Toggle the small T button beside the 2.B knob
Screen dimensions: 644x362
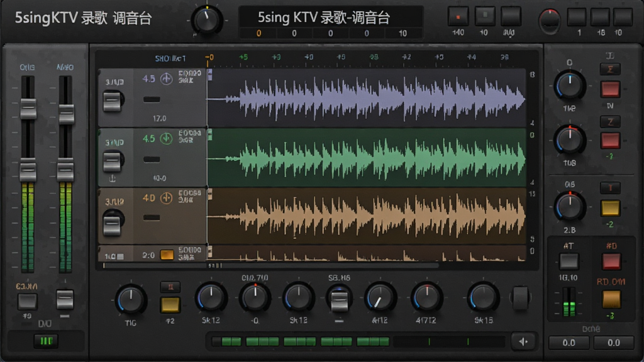[610, 188]
